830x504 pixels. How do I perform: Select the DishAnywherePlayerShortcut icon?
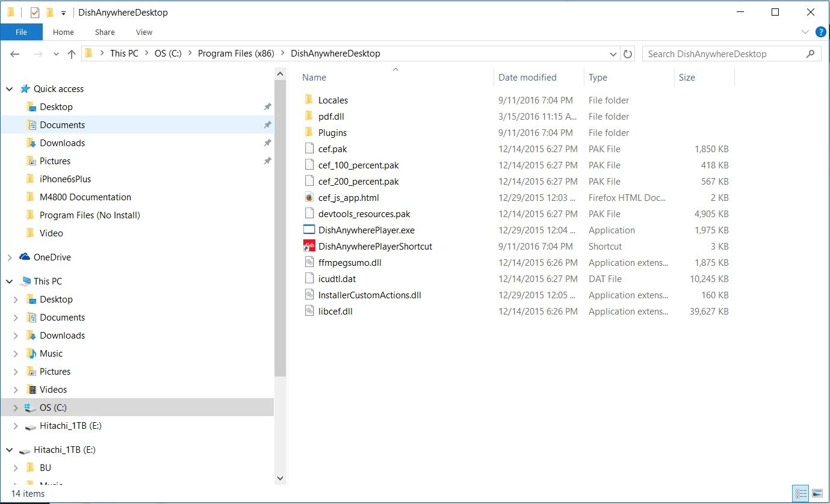click(x=309, y=246)
